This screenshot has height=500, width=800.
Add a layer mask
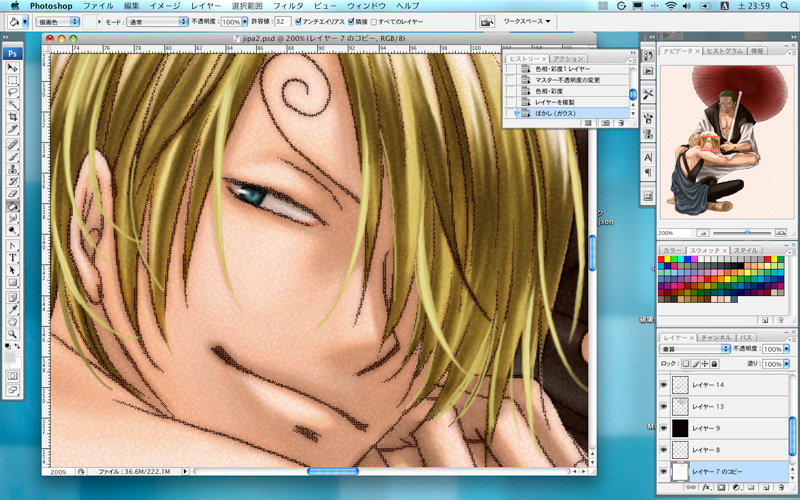(721, 488)
